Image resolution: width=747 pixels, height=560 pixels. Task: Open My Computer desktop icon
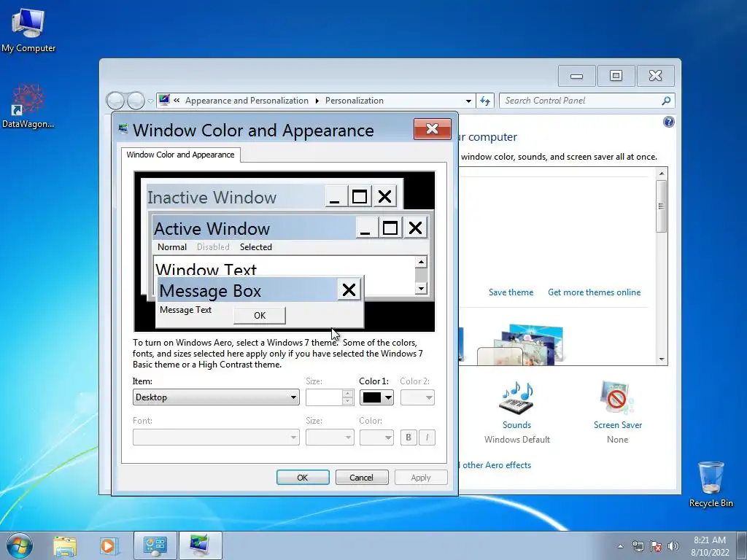[x=28, y=29]
